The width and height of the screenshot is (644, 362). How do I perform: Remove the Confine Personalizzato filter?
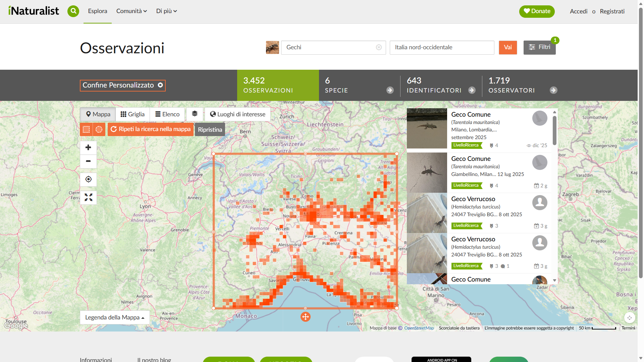click(x=160, y=85)
